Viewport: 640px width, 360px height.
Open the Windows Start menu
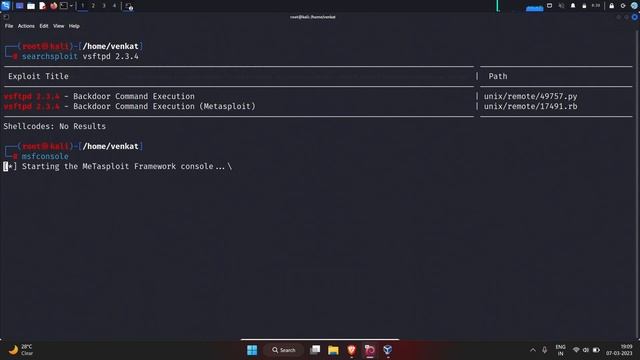[252, 350]
